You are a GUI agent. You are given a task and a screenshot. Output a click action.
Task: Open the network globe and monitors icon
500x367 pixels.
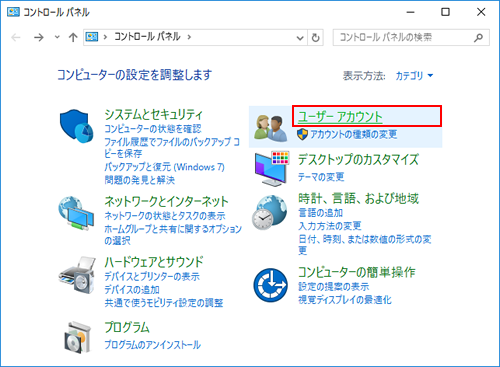click(x=77, y=213)
